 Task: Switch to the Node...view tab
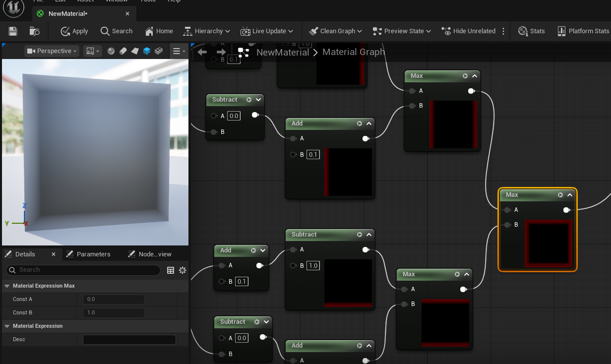(x=150, y=254)
